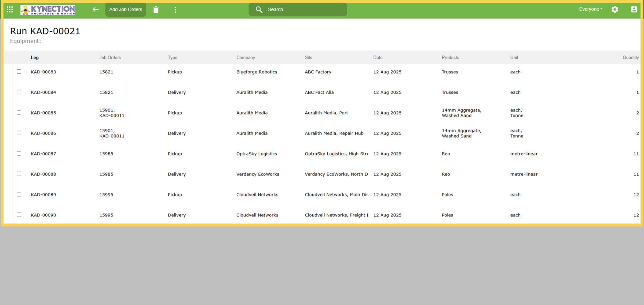Viewport: 644px width, 305px height.
Task: Click the Auralith Media, Repair Hub cell
Action: pos(334,133)
